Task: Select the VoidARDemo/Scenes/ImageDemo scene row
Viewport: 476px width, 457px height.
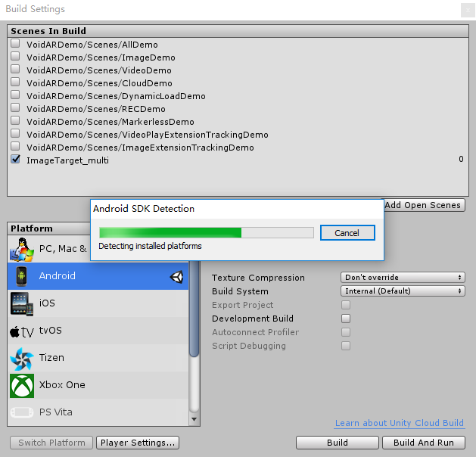Action: point(238,58)
